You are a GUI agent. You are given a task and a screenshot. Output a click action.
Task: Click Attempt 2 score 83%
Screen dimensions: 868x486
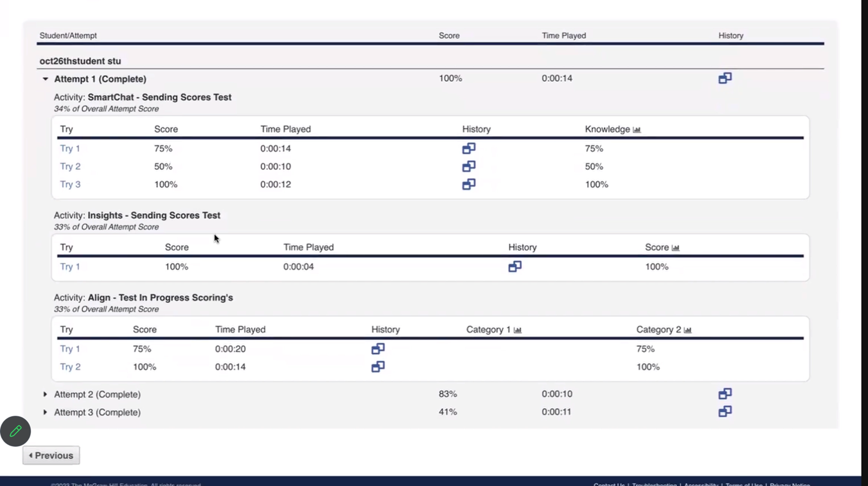(x=448, y=394)
